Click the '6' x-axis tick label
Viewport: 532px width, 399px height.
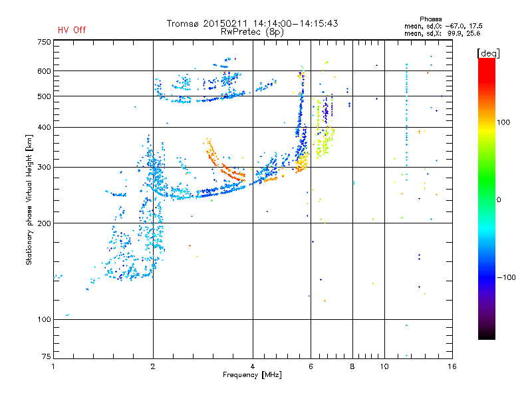[x=311, y=366]
